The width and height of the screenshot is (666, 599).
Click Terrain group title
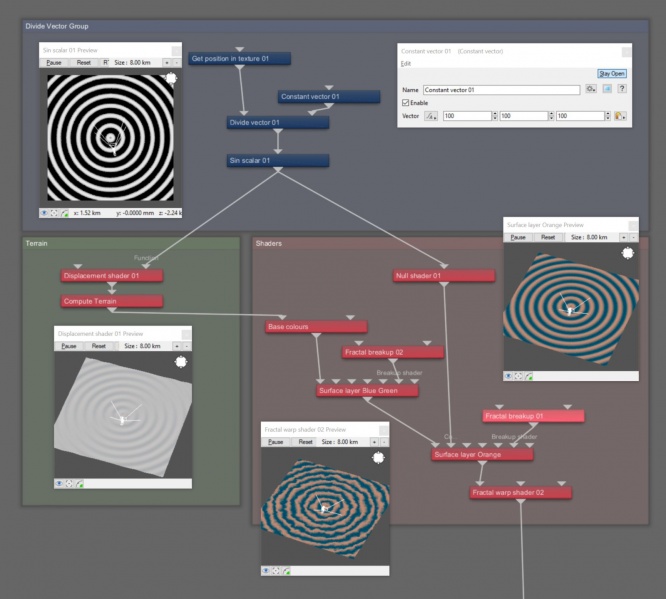coord(37,243)
